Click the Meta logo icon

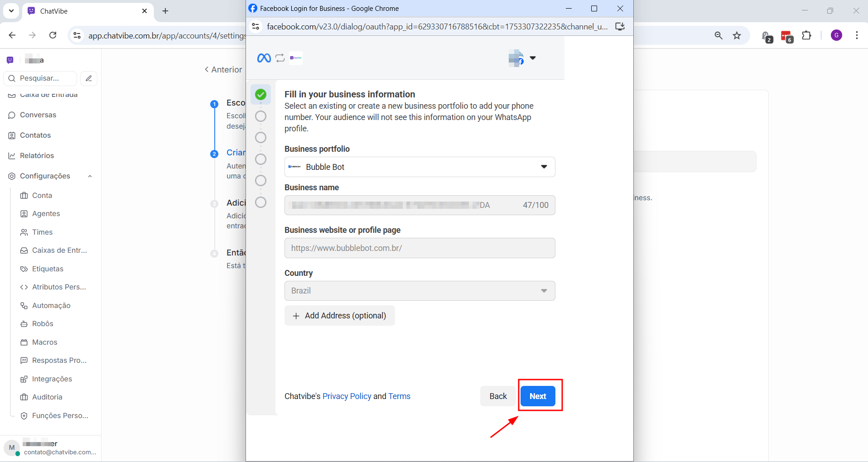[x=264, y=58]
